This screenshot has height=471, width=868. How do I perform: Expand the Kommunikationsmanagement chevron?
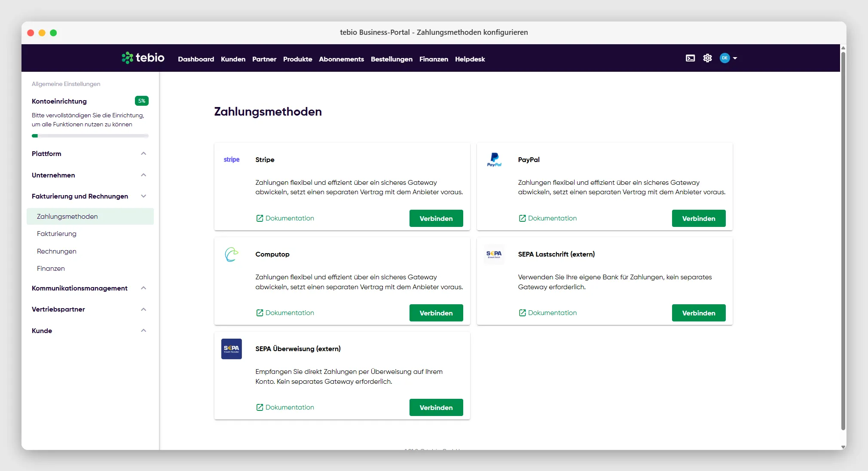click(144, 288)
